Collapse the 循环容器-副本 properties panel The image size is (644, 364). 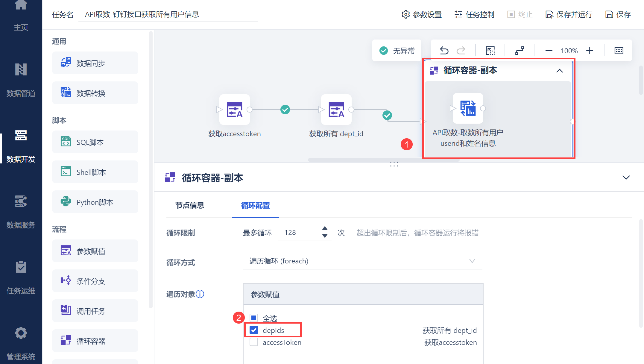626,178
